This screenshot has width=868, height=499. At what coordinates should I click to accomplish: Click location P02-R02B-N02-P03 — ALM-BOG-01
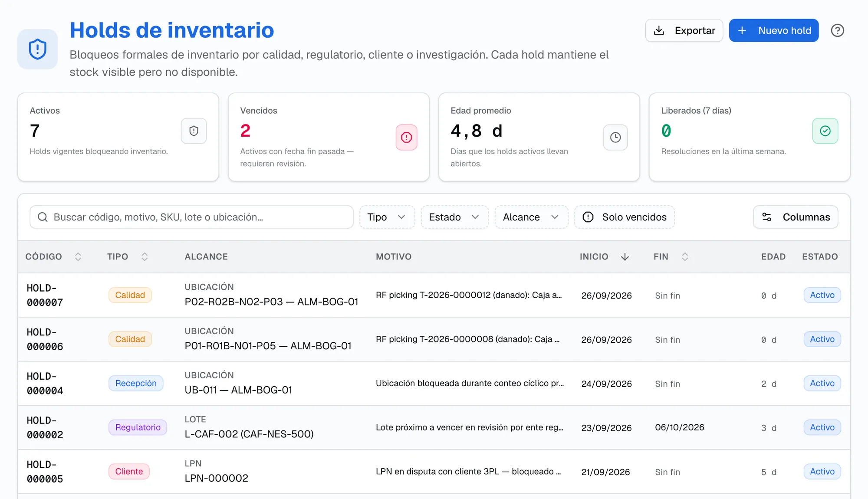[271, 302]
